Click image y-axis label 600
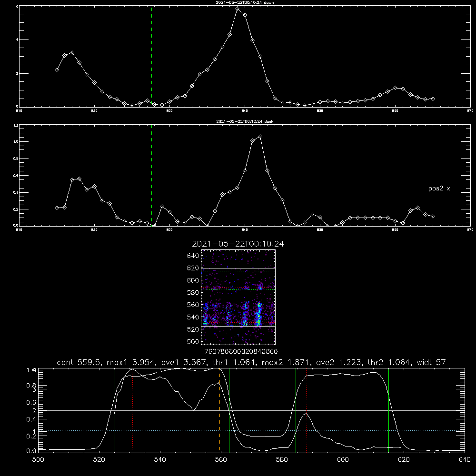 pyautogui.click(x=193, y=280)
